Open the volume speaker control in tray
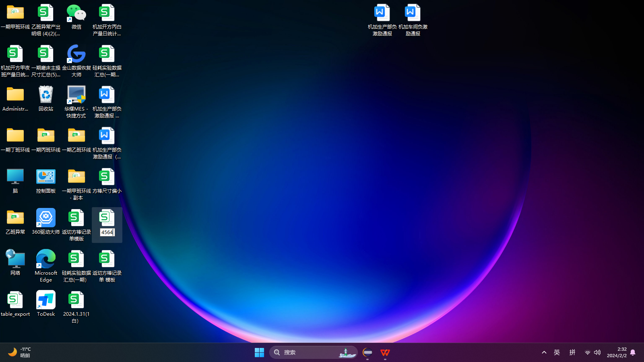 tap(597, 353)
